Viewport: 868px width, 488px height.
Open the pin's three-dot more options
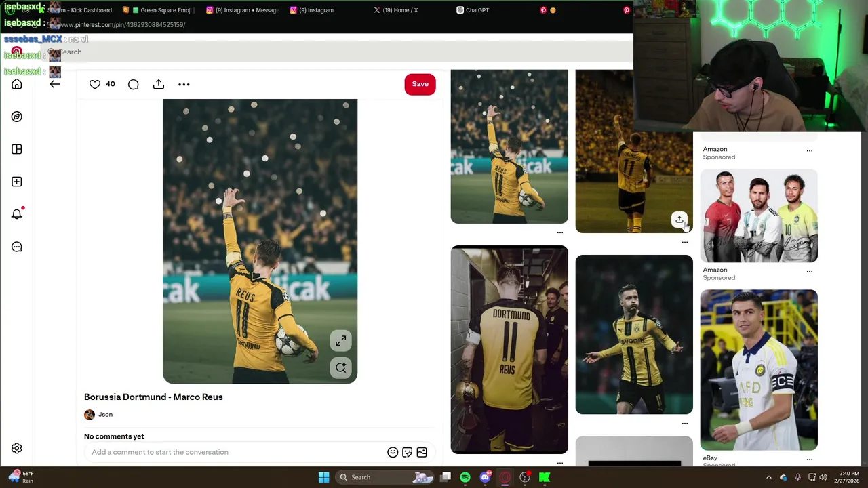coord(184,84)
